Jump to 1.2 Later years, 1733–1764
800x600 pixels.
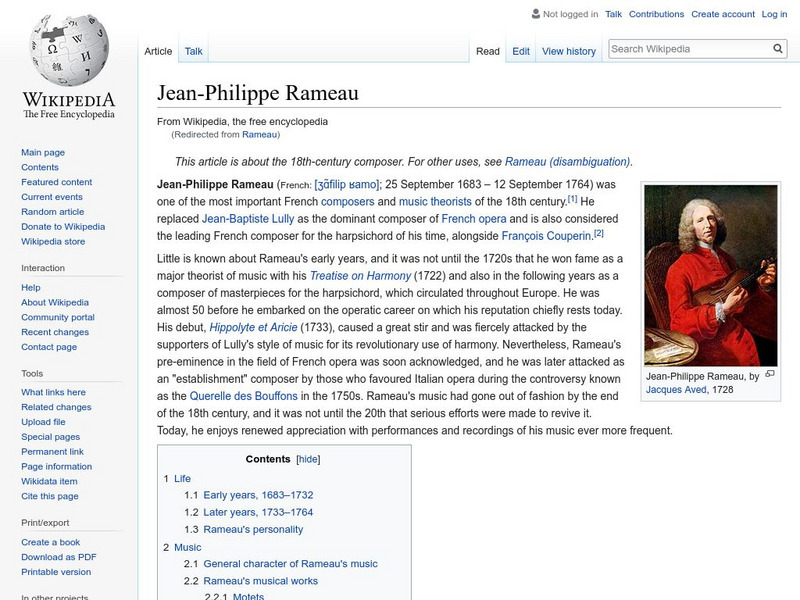point(258,512)
